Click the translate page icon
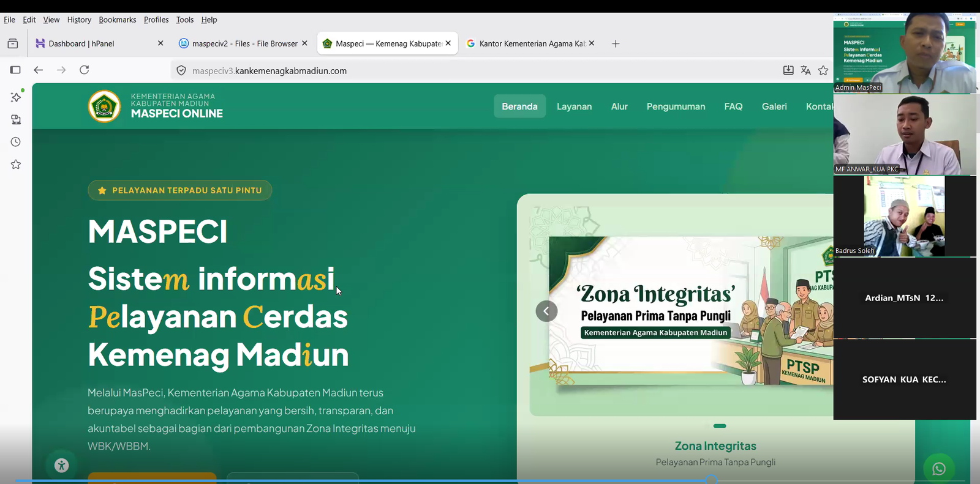Viewport: 980px width, 484px height. tap(806, 70)
